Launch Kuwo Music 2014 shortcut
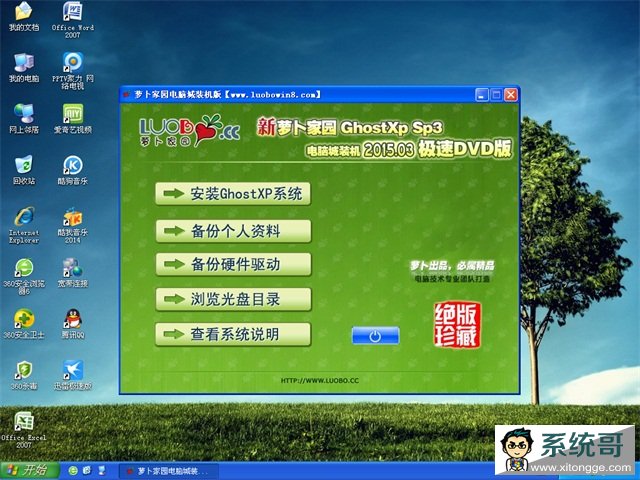The width and height of the screenshot is (640, 480). (x=73, y=225)
